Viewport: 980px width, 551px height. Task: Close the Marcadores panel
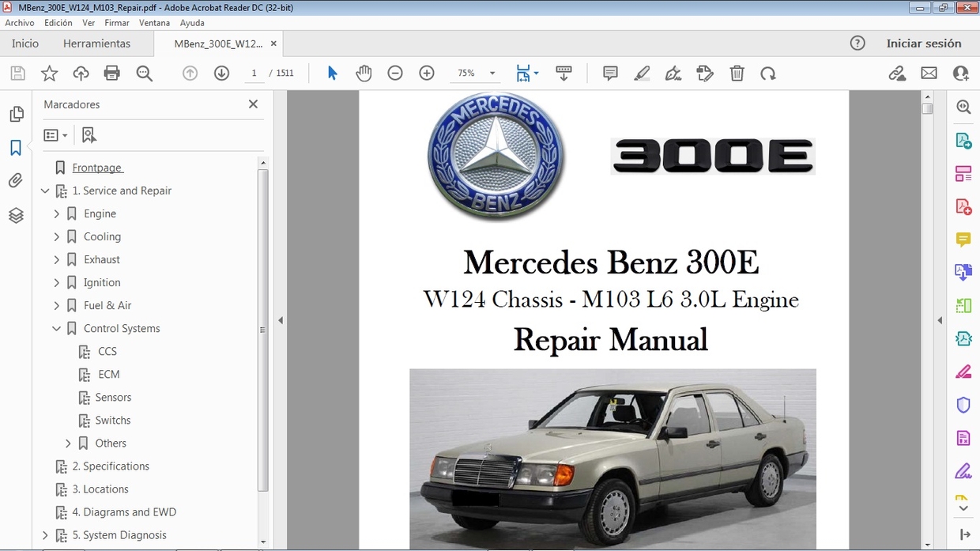point(253,104)
